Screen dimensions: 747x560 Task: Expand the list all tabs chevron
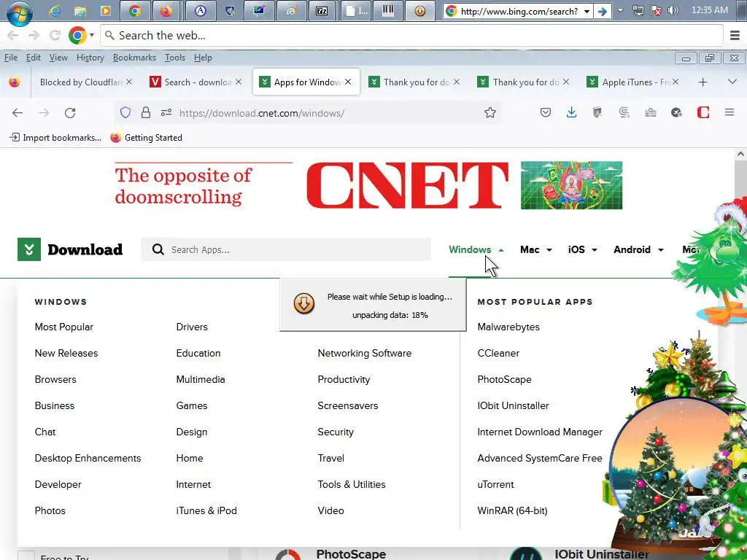coord(732,82)
